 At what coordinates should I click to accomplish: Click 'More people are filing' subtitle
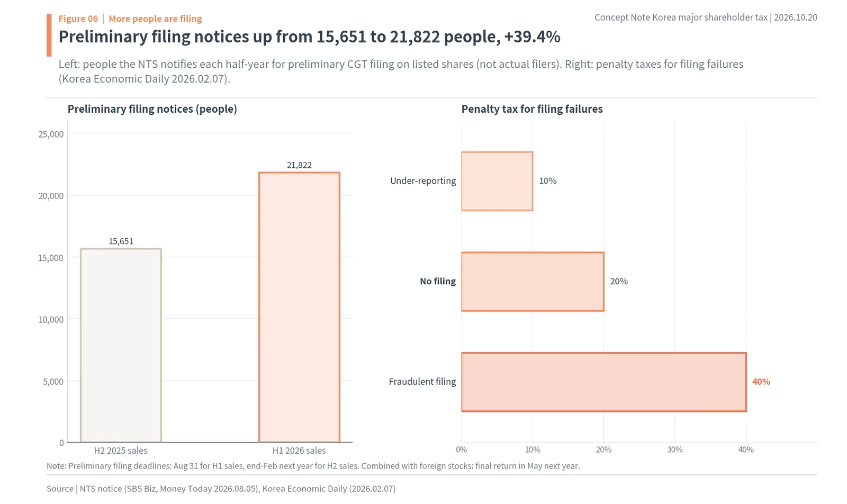[x=155, y=19]
